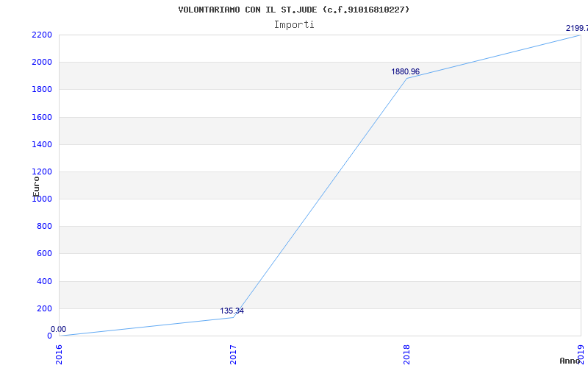The height and width of the screenshot is (368, 588).
Task: Select the 1880.96 data label
Action: click(406, 71)
